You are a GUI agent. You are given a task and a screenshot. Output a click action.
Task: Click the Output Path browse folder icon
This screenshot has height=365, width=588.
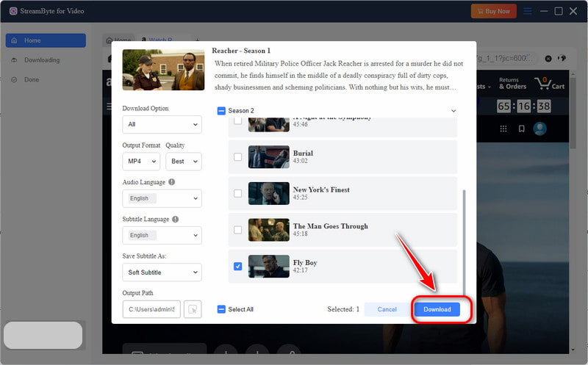click(193, 310)
